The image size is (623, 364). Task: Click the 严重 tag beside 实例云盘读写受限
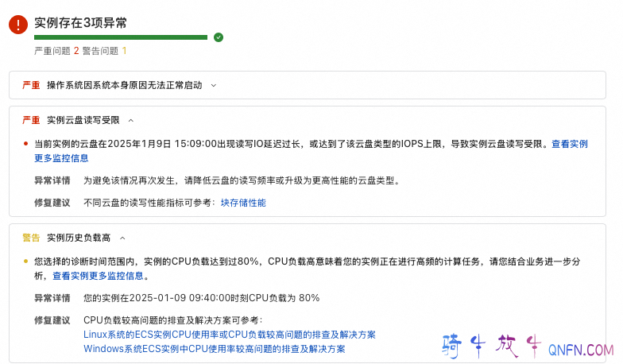click(31, 120)
